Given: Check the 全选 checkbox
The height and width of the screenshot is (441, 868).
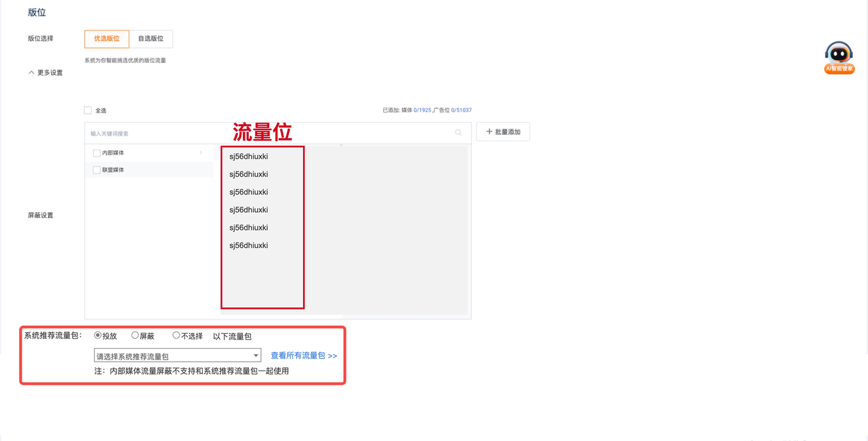Looking at the screenshot, I should (x=87, y=110).
